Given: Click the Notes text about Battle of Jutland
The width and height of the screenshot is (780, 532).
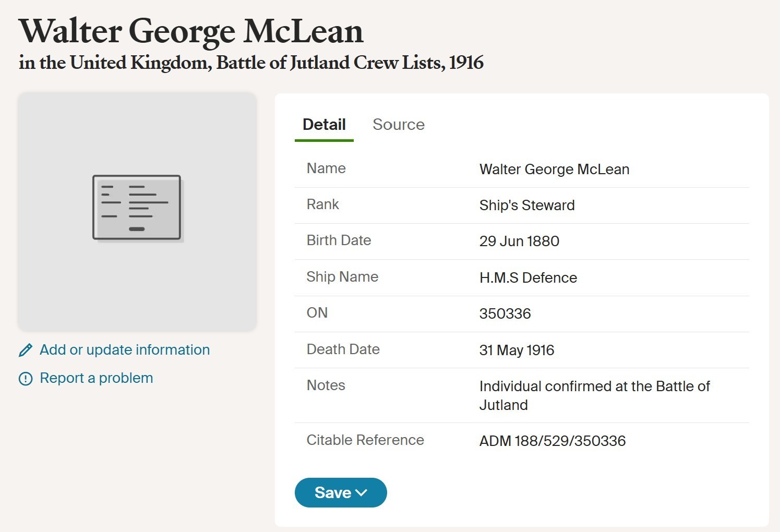Looking at the screenshot, I should pos(594,395).
